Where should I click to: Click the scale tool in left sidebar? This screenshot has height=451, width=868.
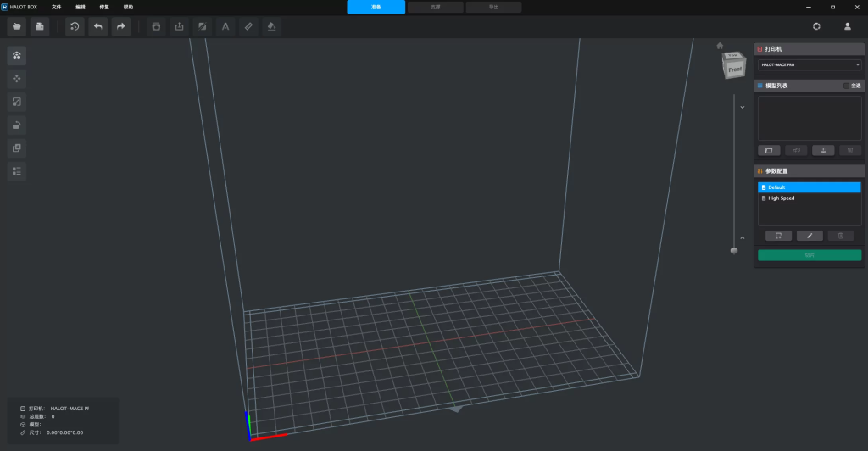click(17, 102)
